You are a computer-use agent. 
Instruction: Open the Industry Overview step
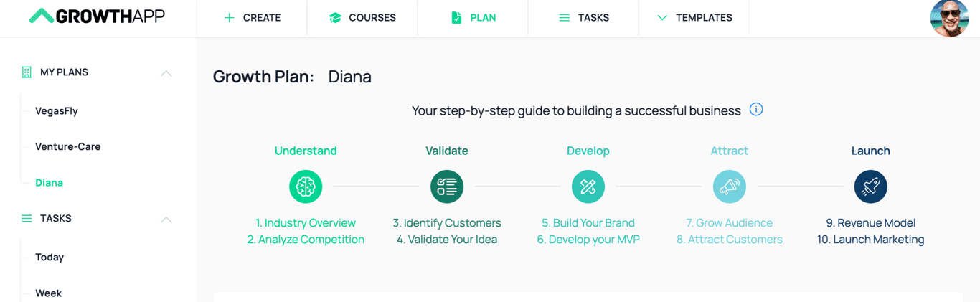(x=306, y=223)
